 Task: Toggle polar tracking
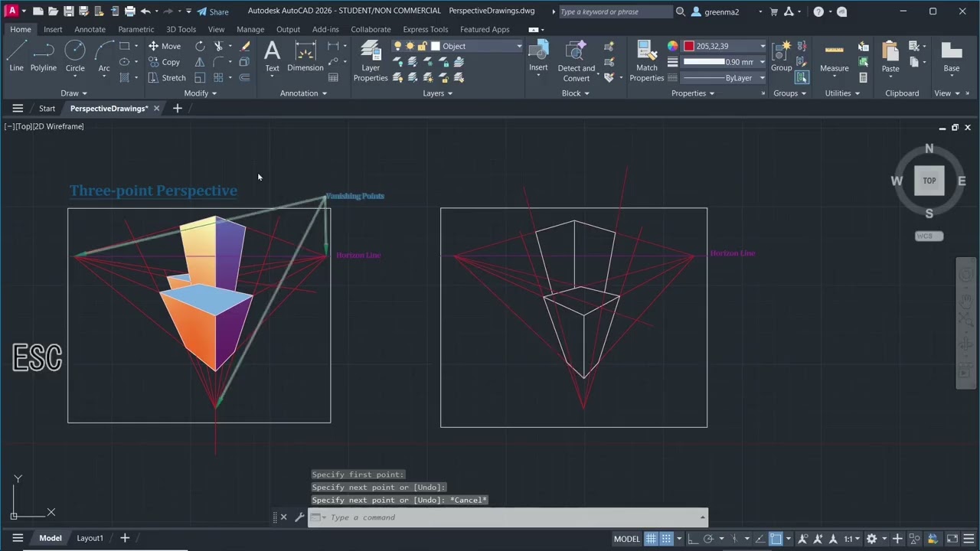click(x=709, y=539)
